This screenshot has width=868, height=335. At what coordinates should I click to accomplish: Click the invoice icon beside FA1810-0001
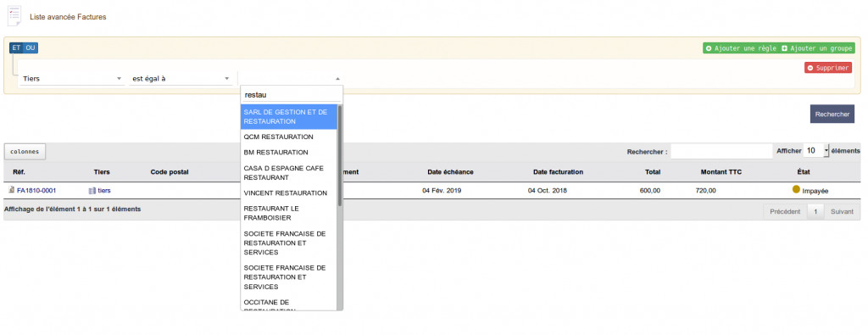pos(11,190)
